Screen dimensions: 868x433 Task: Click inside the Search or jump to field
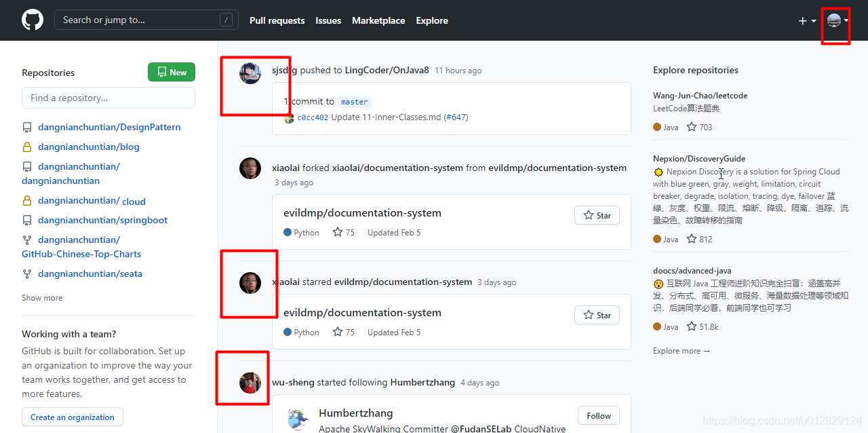click(136, 20)
